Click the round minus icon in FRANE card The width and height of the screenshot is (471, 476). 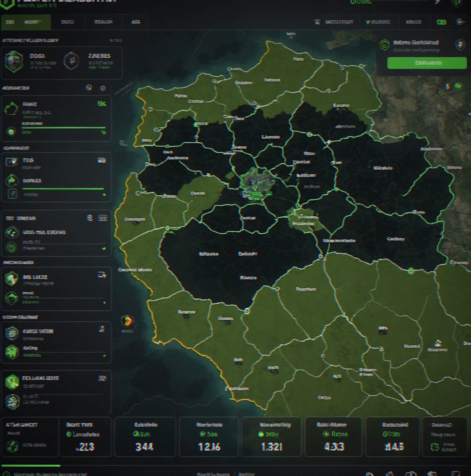(11, 132)
